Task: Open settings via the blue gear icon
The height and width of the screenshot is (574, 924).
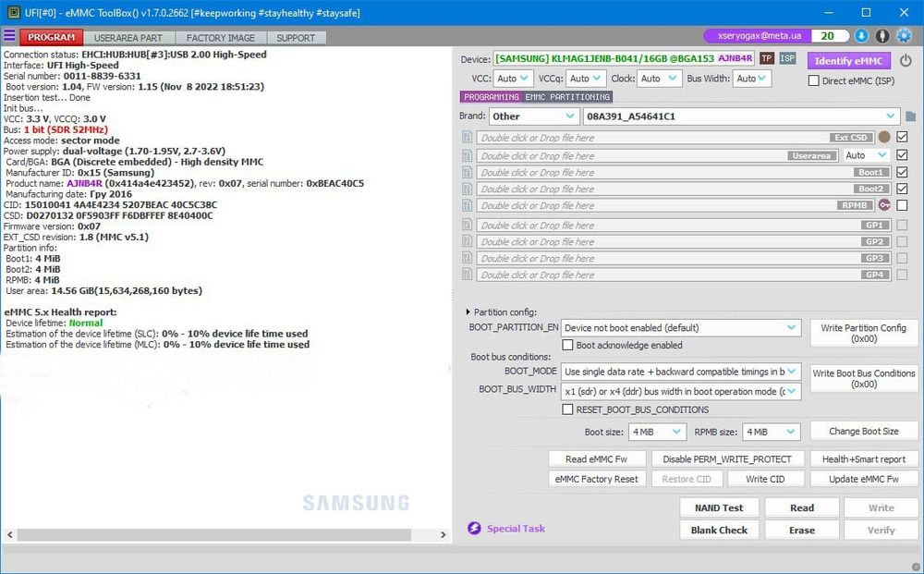Action: point(904,36)
